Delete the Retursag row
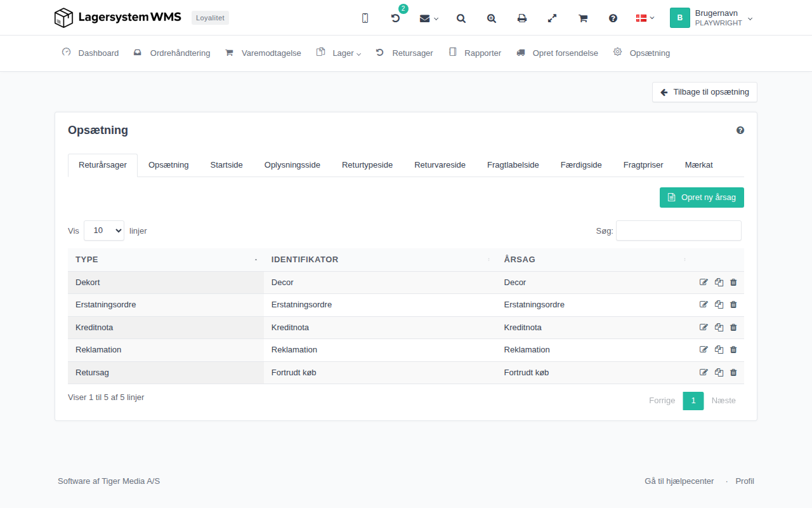The height and width of the screenshot is (508, 812). pyautogui.click(x=733, y=373)
